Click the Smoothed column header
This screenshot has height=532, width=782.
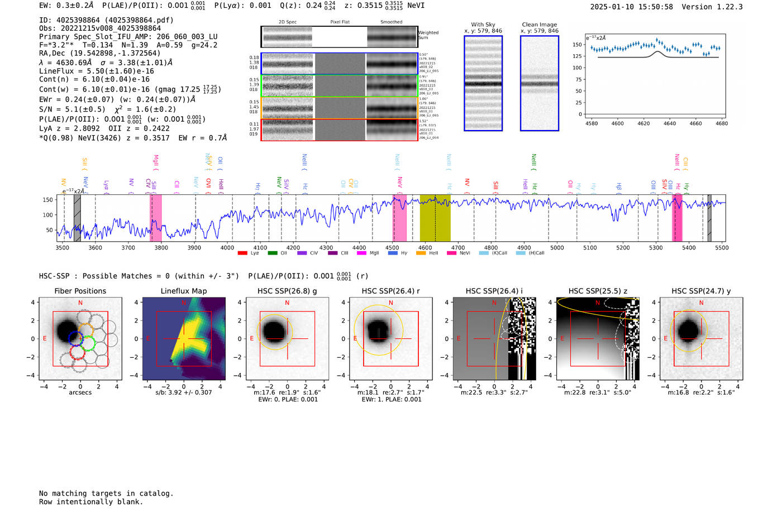click(x=392, y=22)
